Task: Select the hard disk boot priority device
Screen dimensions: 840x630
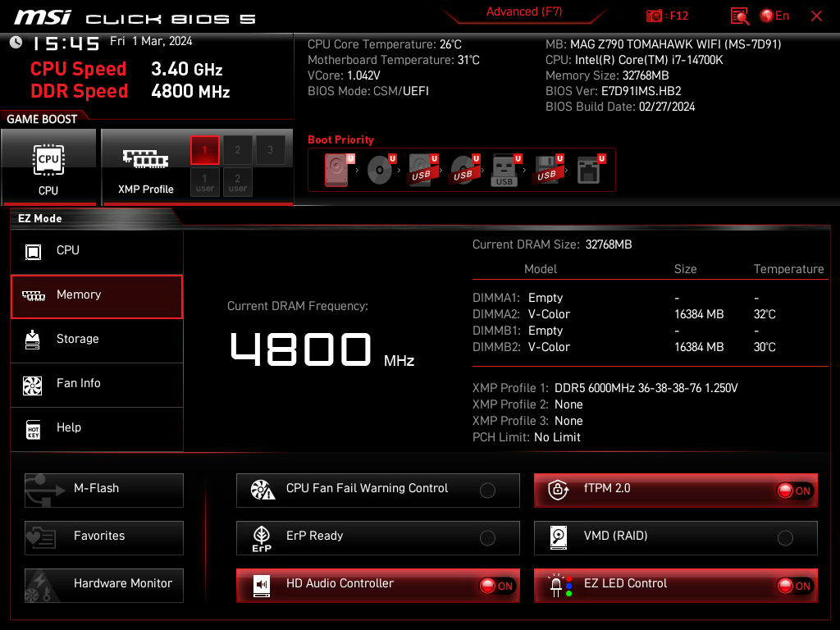Action: coord(337,170)
